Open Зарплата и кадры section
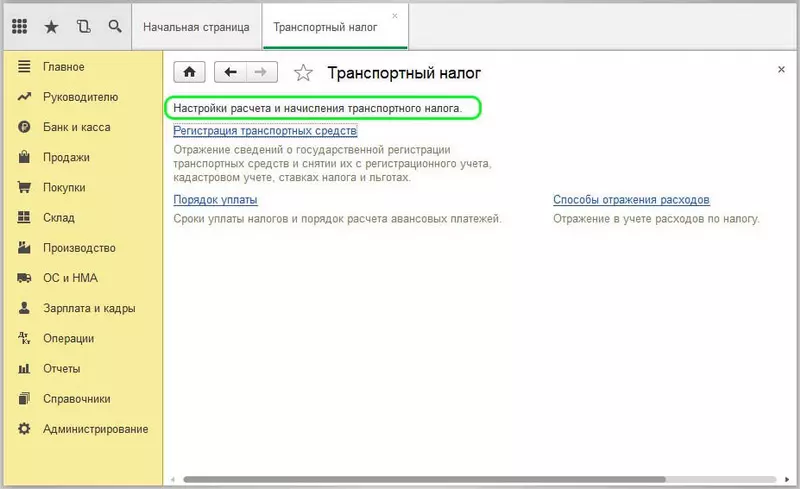800x489 pixels. tap(89, 308)
